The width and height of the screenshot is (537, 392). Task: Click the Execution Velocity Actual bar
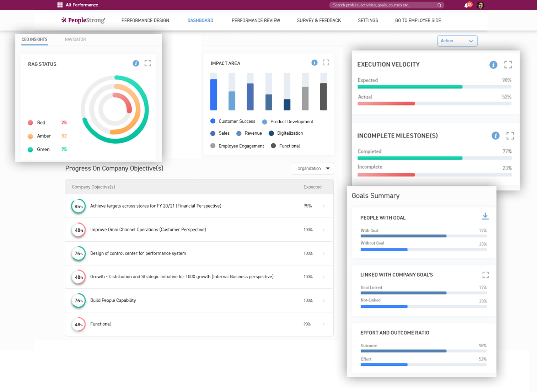point(434,104)
